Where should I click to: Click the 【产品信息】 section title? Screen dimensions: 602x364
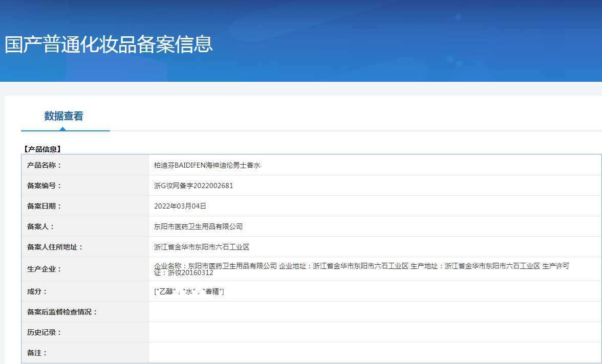click(41, 149)
